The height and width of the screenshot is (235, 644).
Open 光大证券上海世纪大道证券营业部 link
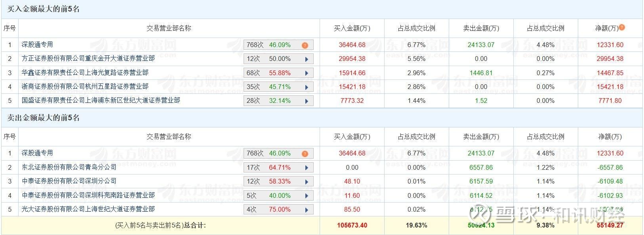88,209
